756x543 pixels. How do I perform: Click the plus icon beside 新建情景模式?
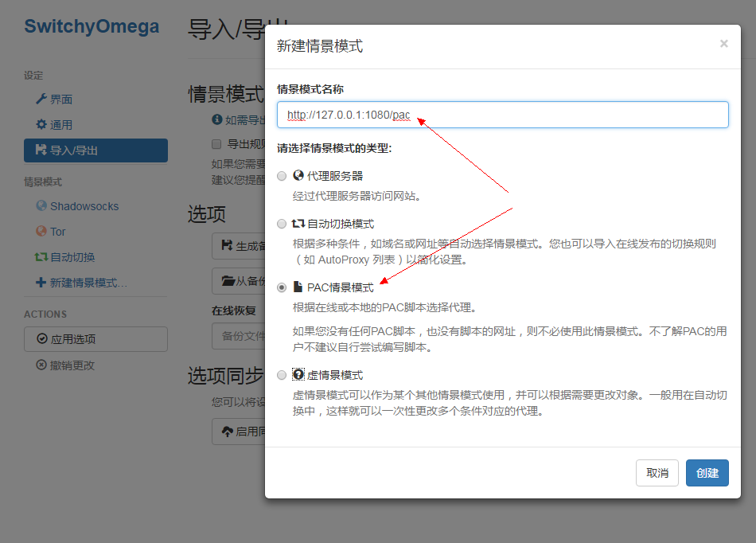[41, 283]
